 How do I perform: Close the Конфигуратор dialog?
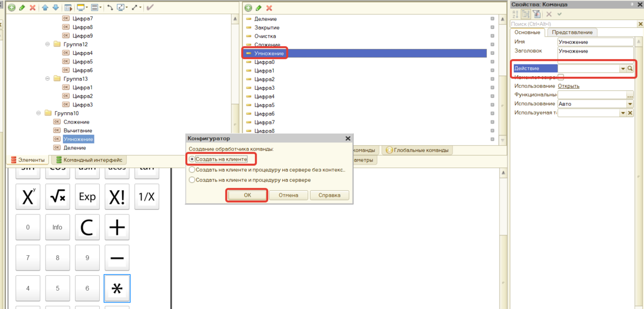click(x=348, y=138)
